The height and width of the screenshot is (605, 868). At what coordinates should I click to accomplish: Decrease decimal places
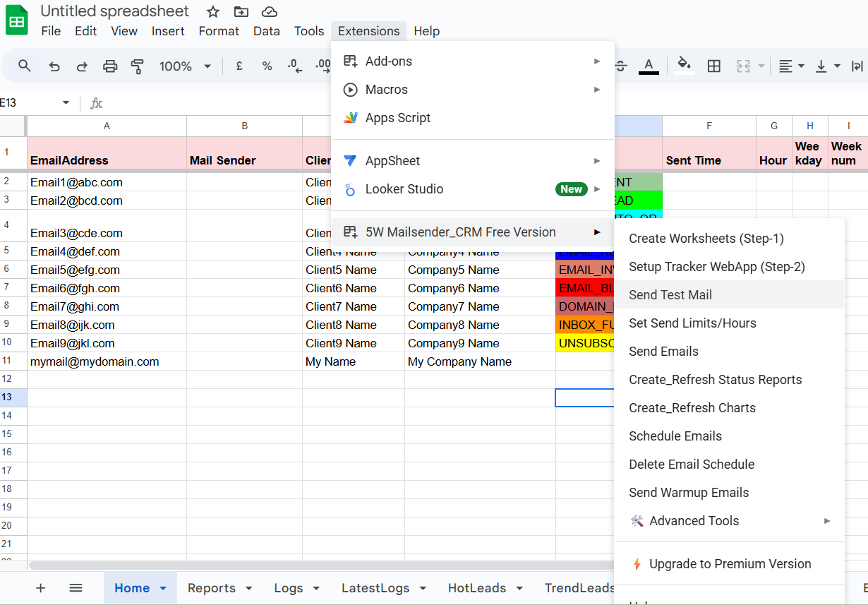(x=295, y=66)
